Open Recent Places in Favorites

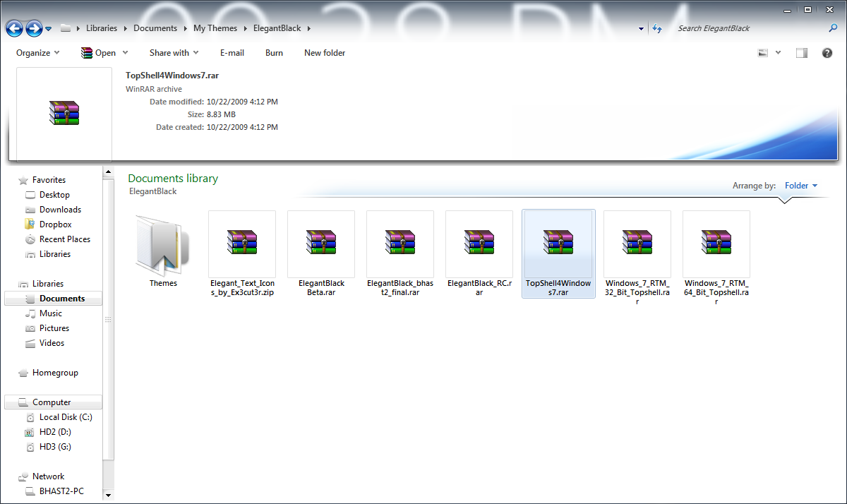click(65, 239)
